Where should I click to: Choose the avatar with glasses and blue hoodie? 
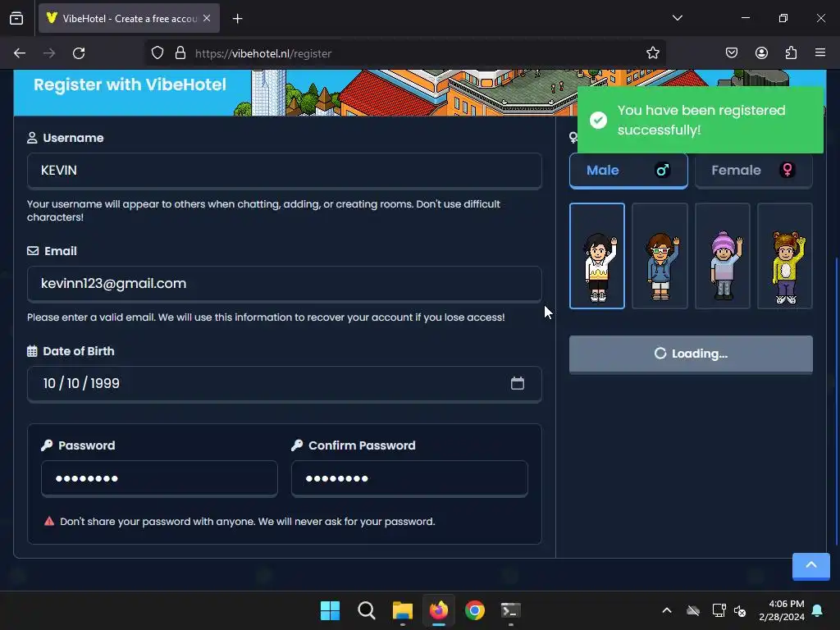(x=660, y=256)
